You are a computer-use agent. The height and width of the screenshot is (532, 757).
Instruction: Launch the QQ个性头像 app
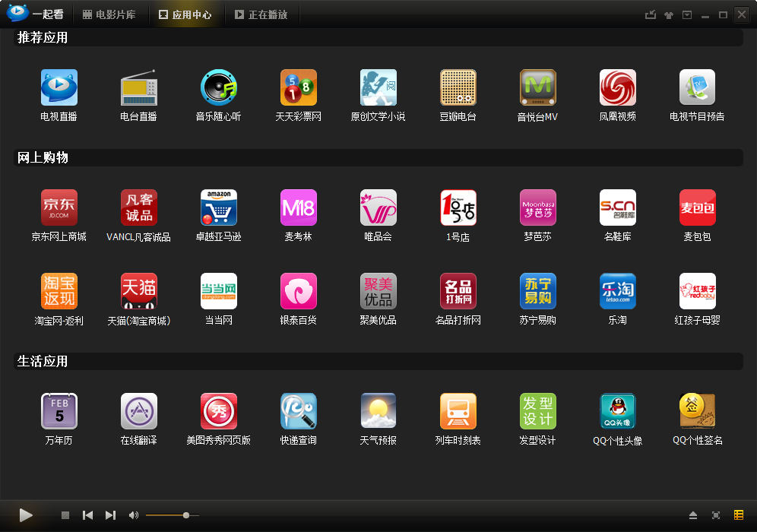pyautogui.click(x=617, y=411)
